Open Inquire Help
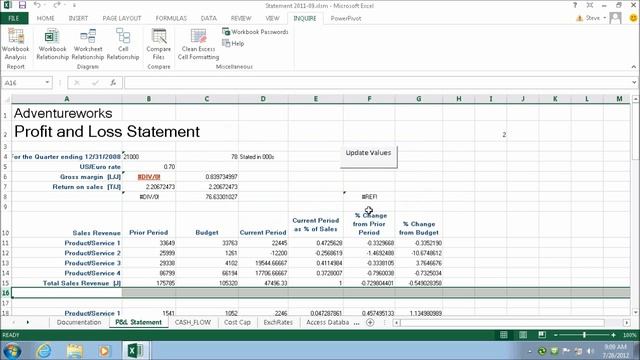The width and height of the screenshot is (640, 360). [x=233, y=43]
